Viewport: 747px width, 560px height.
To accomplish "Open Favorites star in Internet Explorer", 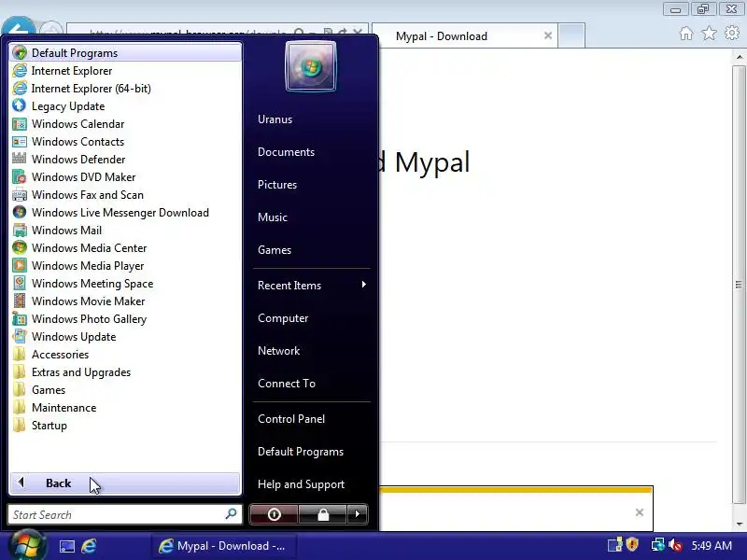I will click(710, 34).
